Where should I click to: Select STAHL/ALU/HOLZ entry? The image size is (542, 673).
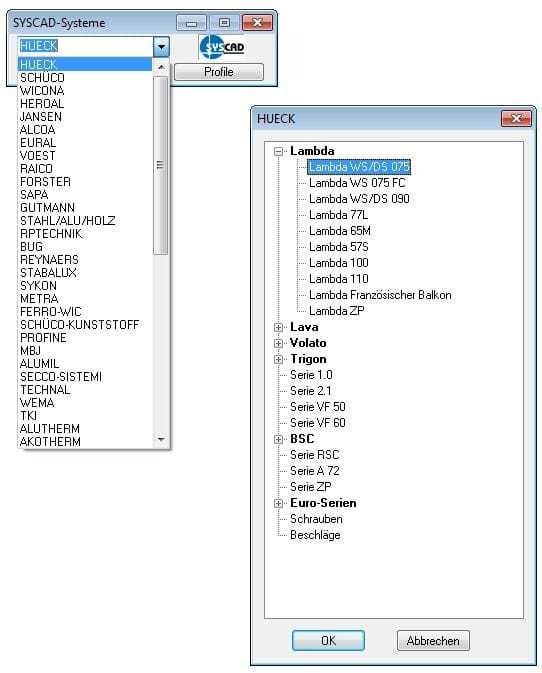pyautogui.click(x=67, y=221)
